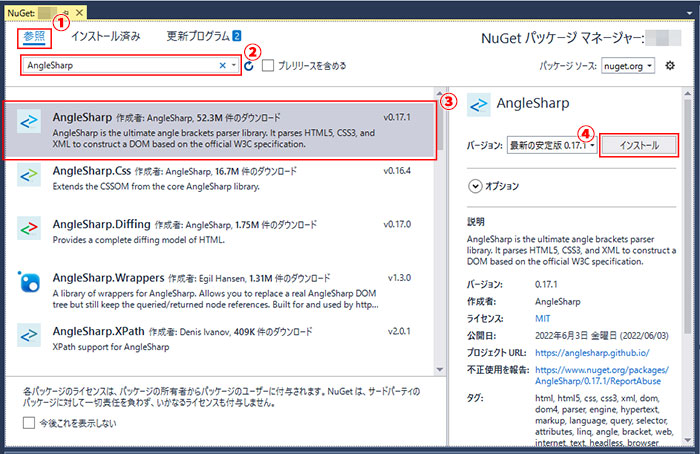The image size is (700, 454).
Task: Switch to the Installed tab
Action: [106, 36]
